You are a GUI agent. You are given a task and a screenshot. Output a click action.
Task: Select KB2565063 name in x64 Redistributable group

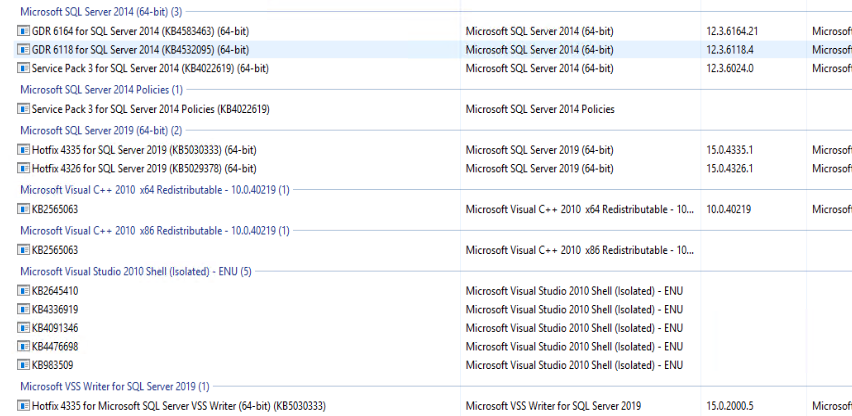coord(55,209)
